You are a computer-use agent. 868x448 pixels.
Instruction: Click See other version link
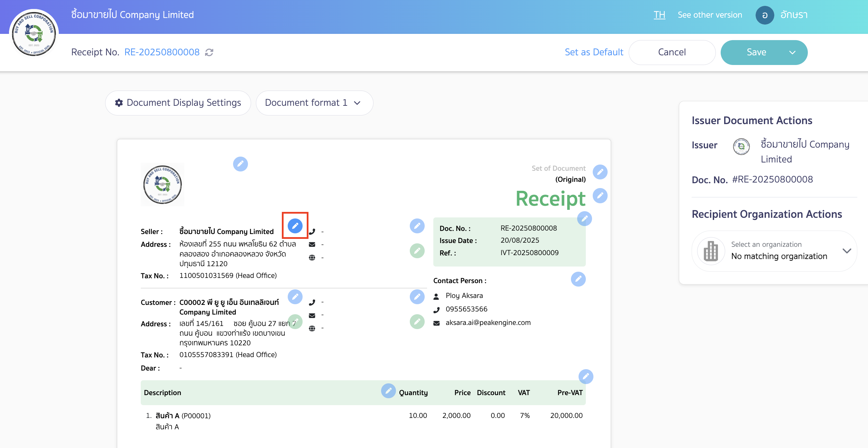point(710,15)
